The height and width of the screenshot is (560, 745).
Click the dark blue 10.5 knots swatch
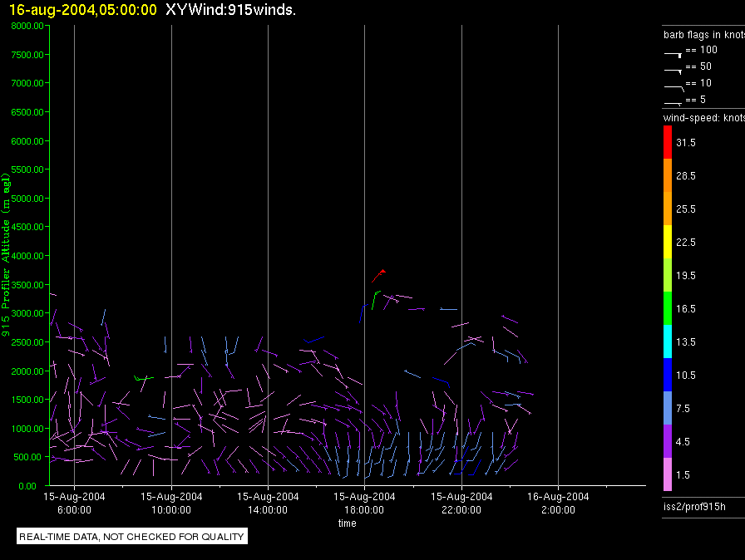point(668,375)
